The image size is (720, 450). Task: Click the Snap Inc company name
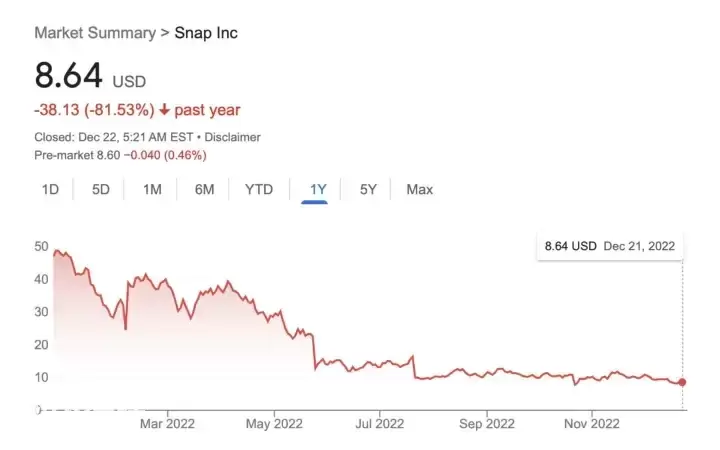click(x=206, y=33)
